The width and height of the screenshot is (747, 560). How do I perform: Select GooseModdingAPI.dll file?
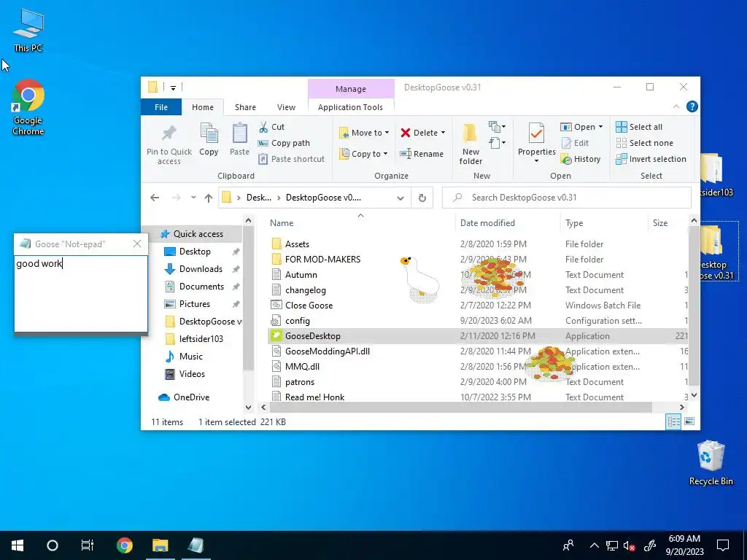(328, 351)
